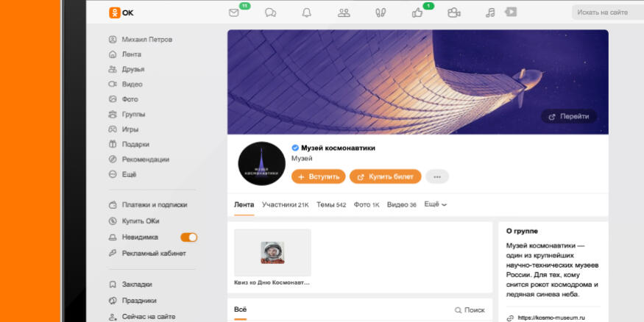
Task: Click the group cover image with rocket
Action: 418,82
